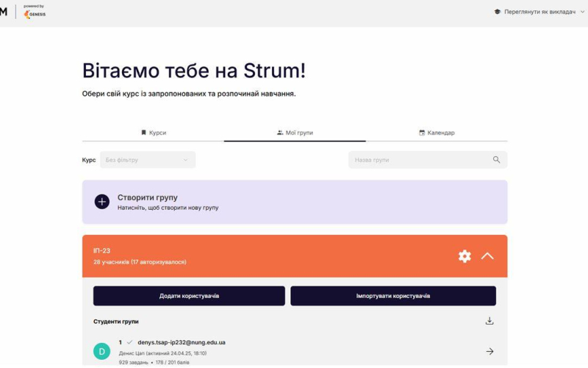Click the Вітаємо тебе на Strum heading

[194, 71]
